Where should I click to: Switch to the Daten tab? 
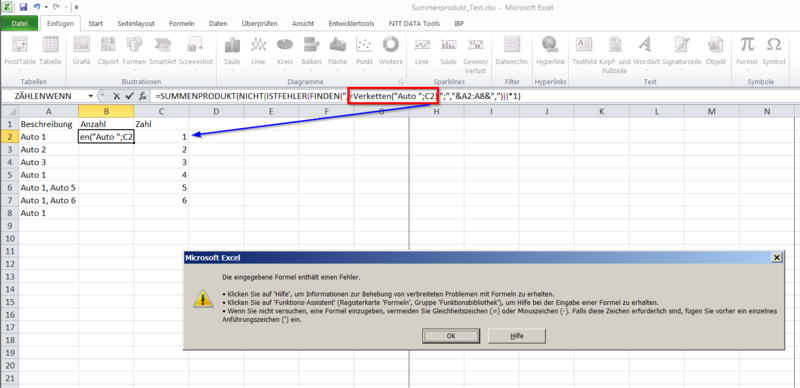218,23
